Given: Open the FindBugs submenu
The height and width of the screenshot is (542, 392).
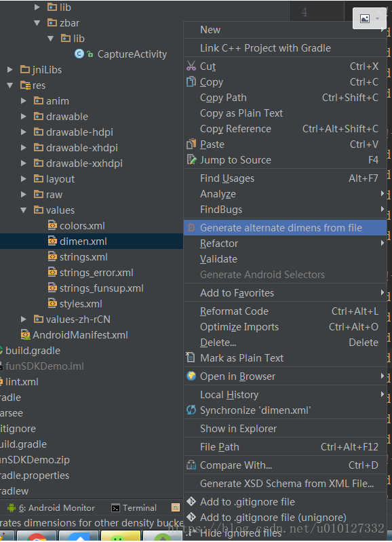Looking at the screenshot, I should (x=285, y=209).
